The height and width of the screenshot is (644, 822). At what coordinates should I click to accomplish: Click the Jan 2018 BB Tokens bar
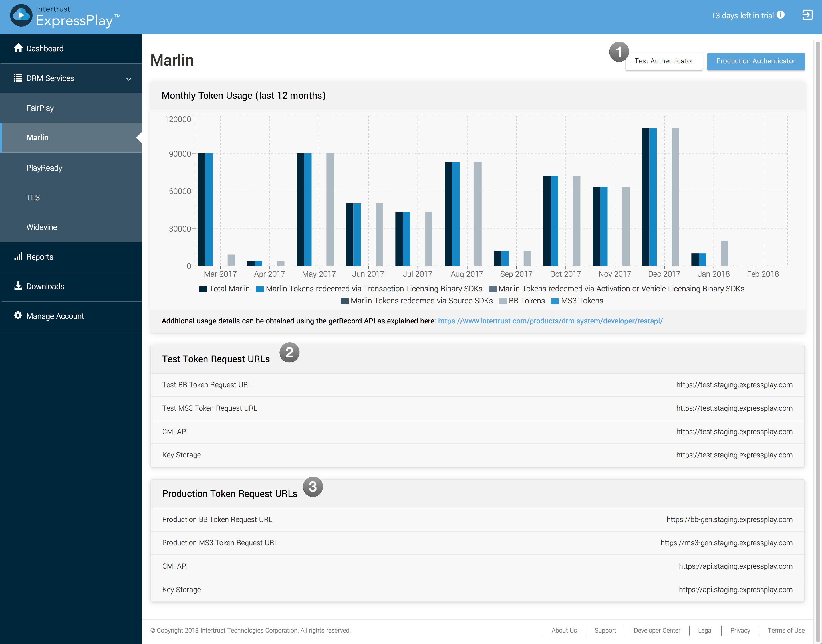point(724,253)
